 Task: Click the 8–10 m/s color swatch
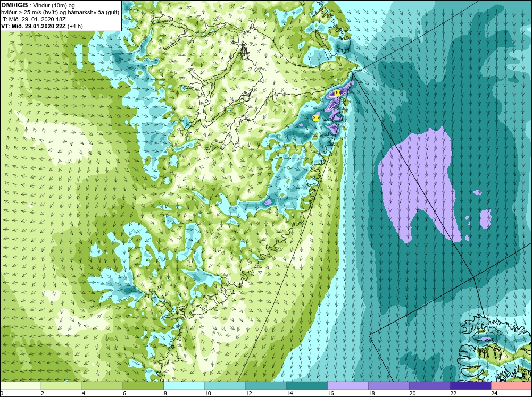184,386
